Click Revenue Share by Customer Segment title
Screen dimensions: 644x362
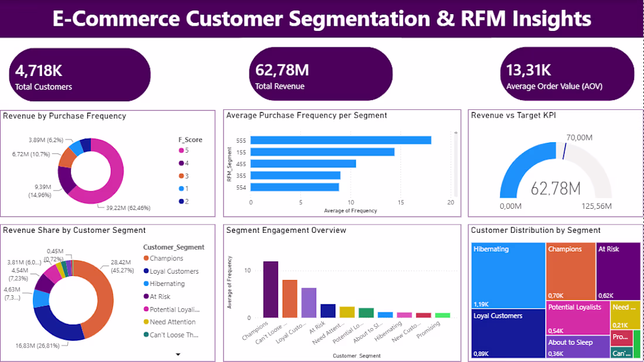pyautogui.click(x=74, y=230)
